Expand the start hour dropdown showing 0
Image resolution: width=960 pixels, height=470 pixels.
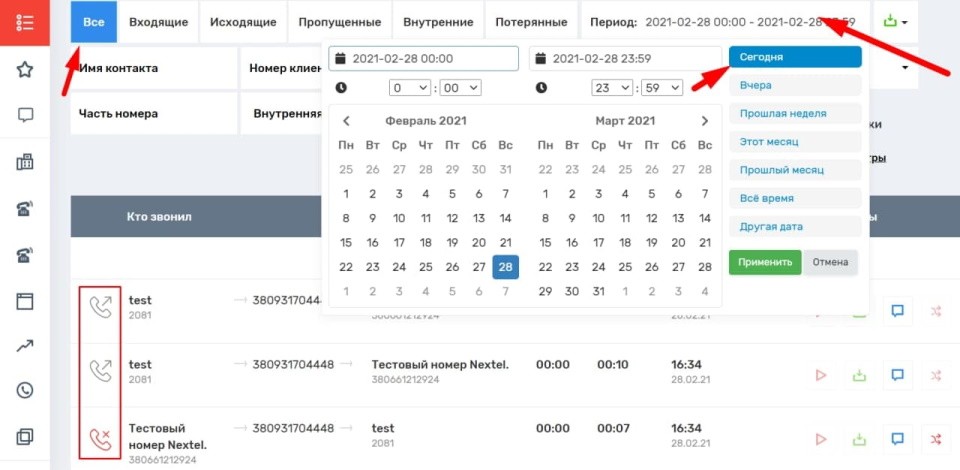click(x=410, y=88)
